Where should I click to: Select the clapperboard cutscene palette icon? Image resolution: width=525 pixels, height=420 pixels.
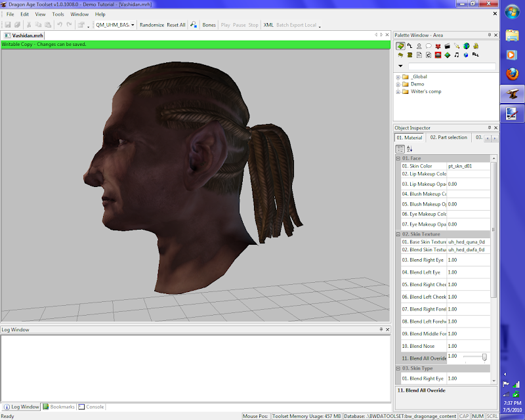(447, 46)
